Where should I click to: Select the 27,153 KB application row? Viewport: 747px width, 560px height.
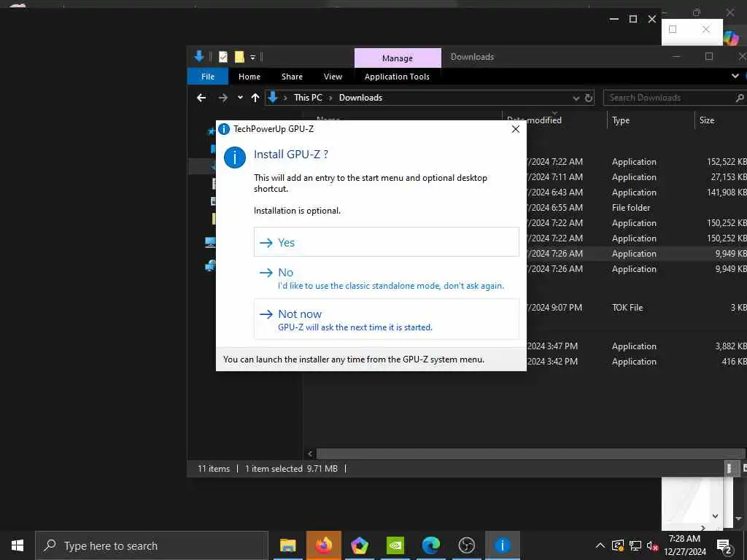tap(634, 177)
